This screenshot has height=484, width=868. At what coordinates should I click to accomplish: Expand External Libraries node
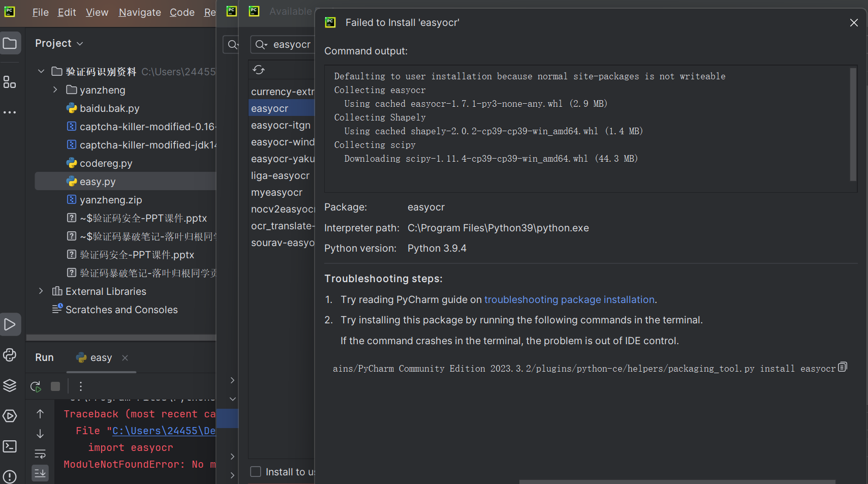click(41, 291)
